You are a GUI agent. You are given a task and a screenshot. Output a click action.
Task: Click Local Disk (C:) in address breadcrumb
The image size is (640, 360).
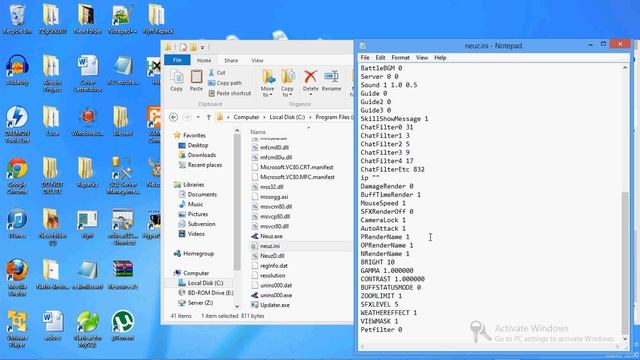tap(287, 117)
